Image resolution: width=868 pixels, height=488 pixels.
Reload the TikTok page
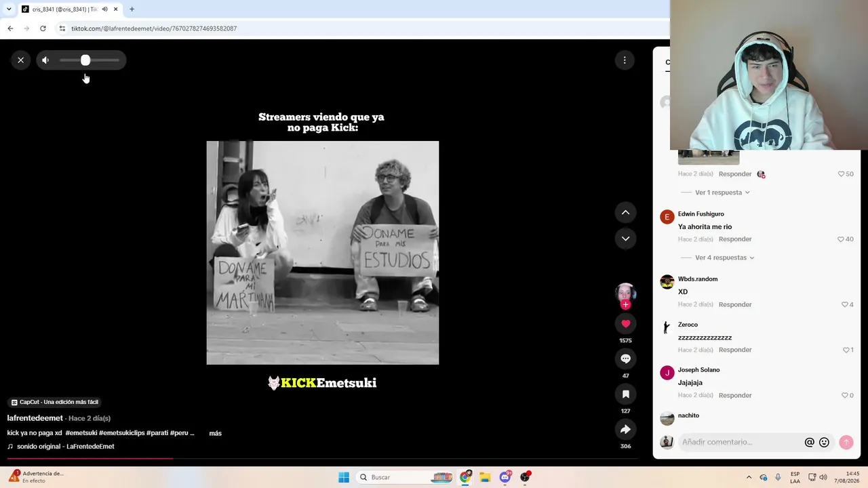[43, 28]
